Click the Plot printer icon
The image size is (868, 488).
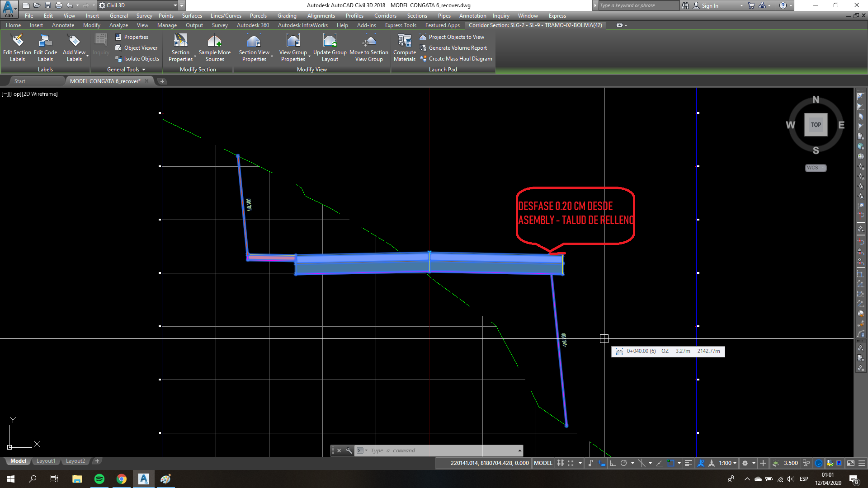(x=58, y=5)
